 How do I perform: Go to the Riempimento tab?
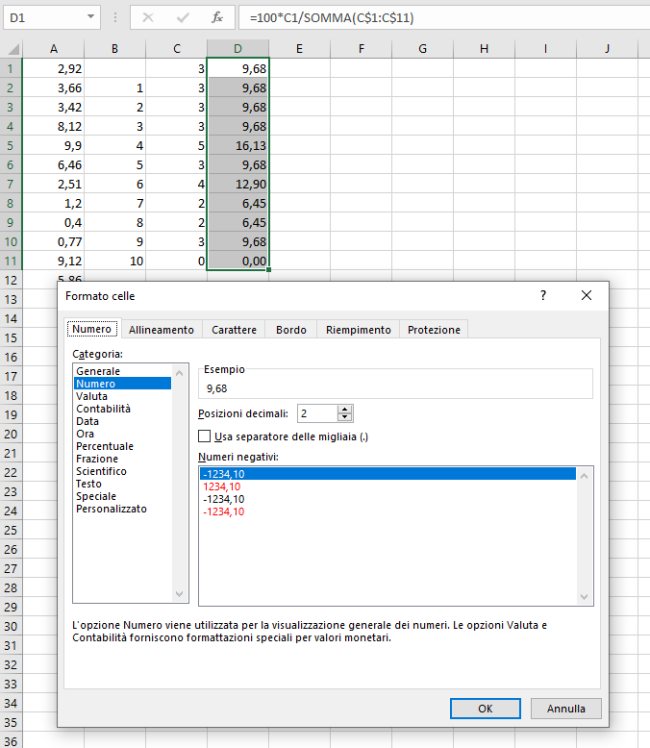coord(358,330)
